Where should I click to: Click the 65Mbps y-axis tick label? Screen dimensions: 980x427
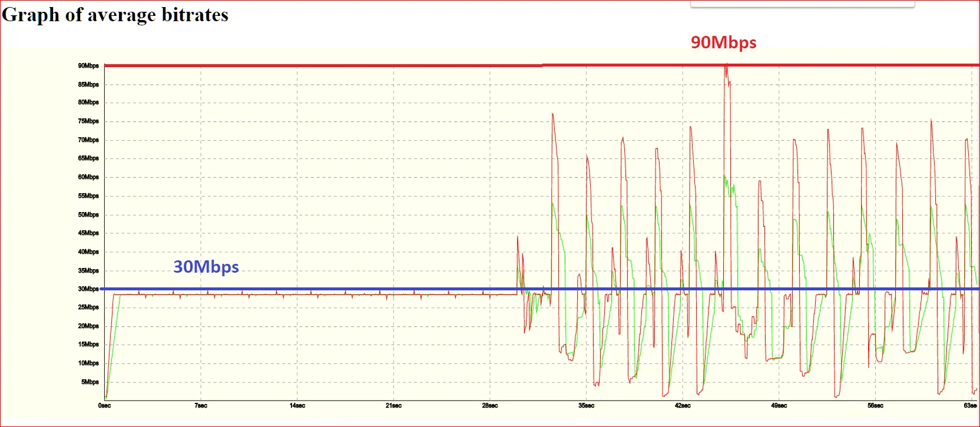click(88, 158)
